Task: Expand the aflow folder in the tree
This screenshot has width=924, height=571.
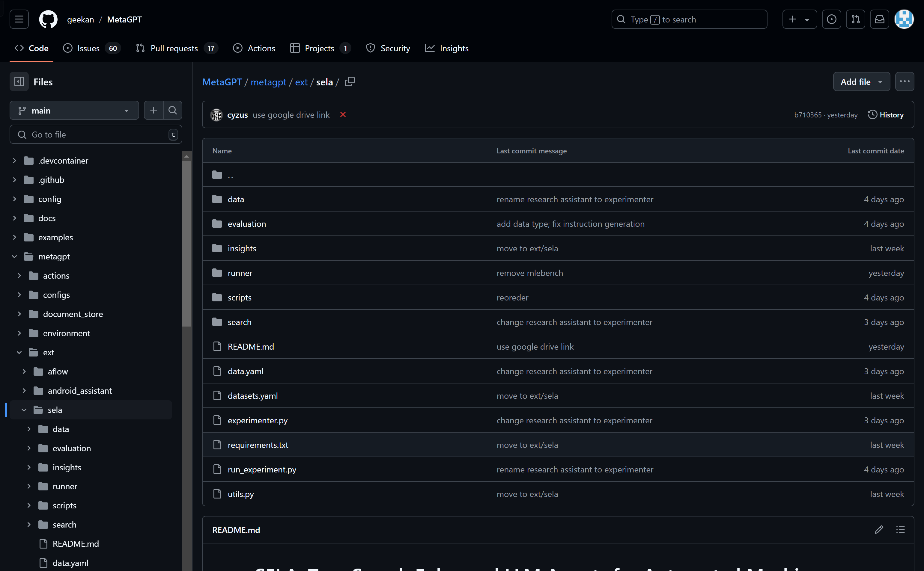Action: pyautogui.click(x=24, y=371)
